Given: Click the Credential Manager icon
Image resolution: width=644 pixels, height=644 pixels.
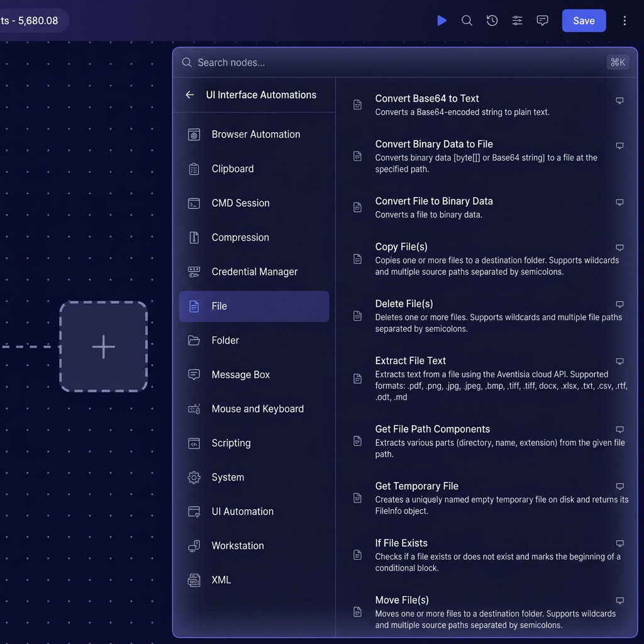Looking at the screenshot, I should (194, 272).
